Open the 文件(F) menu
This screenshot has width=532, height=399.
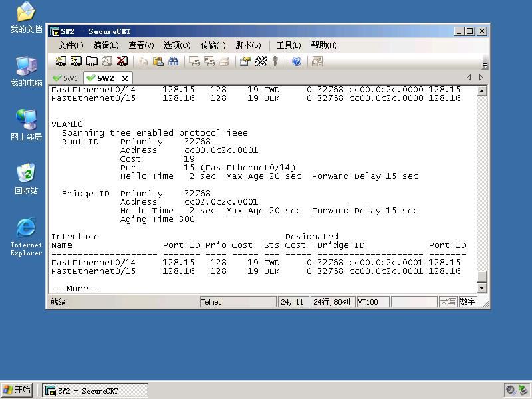click(70, 45)
